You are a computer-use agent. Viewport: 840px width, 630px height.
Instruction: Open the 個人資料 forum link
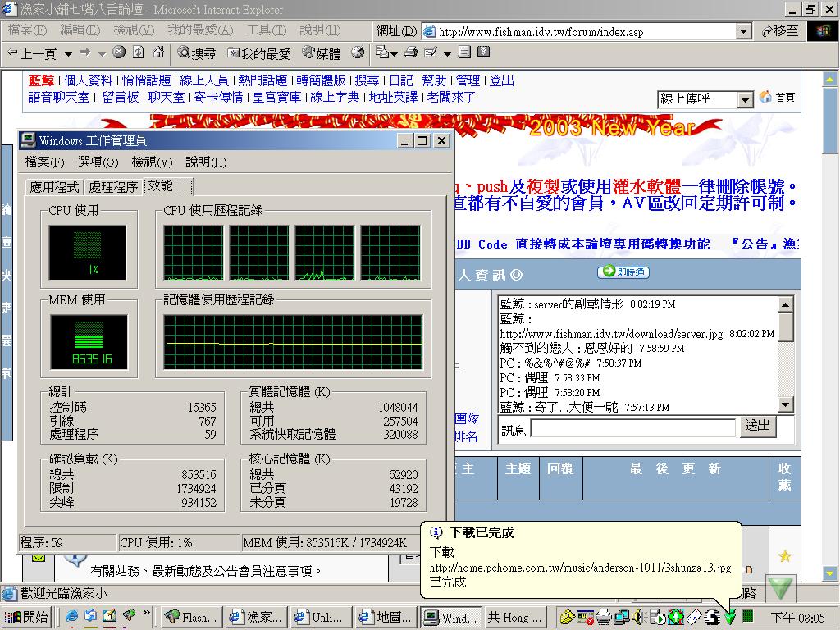(89, 80)
